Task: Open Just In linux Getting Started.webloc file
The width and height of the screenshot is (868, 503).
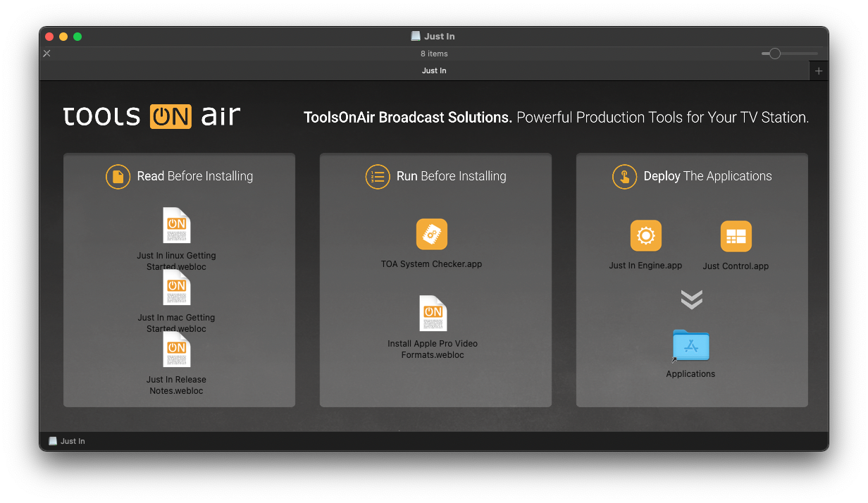Action: [x=176, y=225]
